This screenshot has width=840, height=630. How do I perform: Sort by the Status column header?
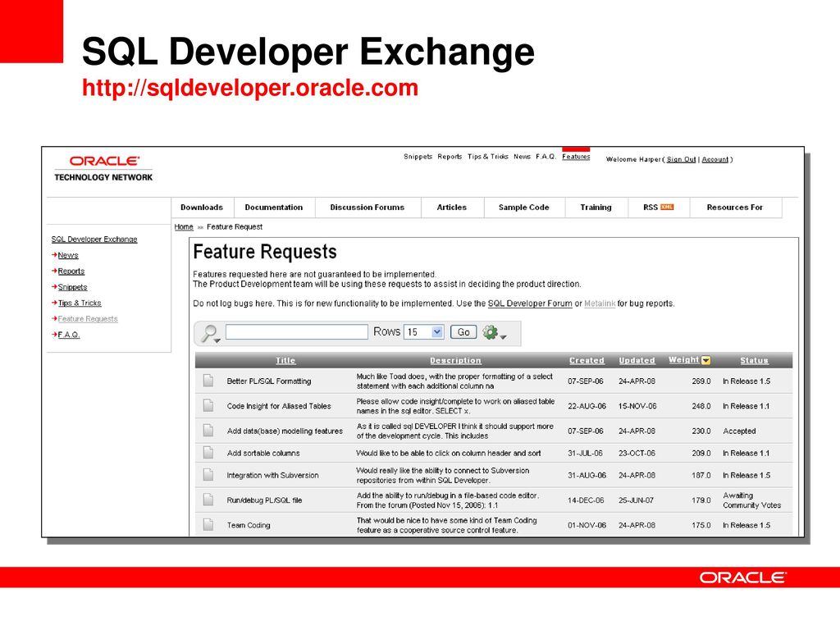755,361
